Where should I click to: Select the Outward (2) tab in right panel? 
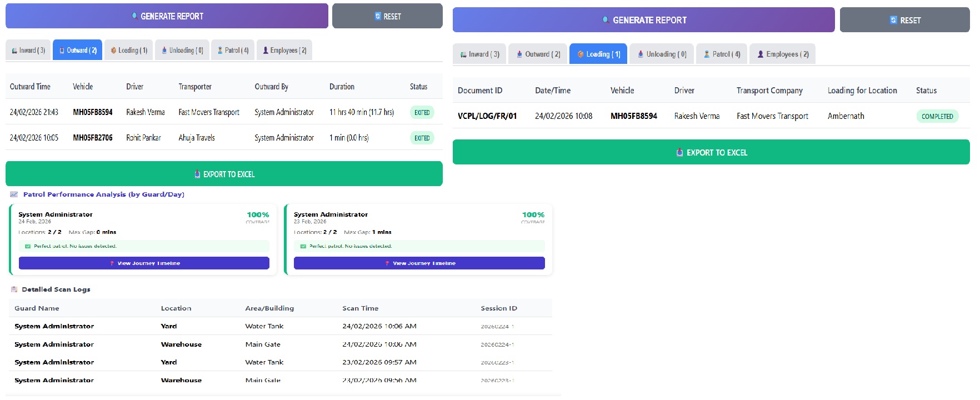pyautogui.click(x=538, y=54)
